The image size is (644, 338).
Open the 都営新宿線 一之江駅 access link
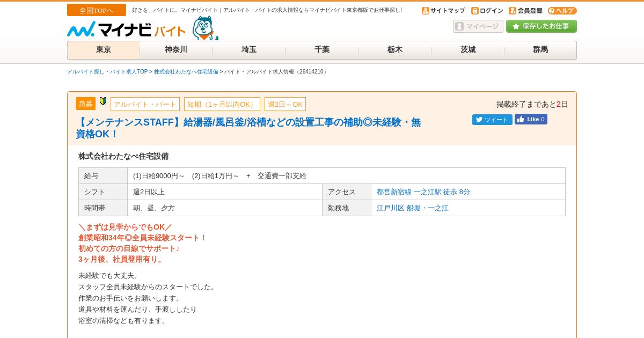pyautogui.click(x=423, y=192)
